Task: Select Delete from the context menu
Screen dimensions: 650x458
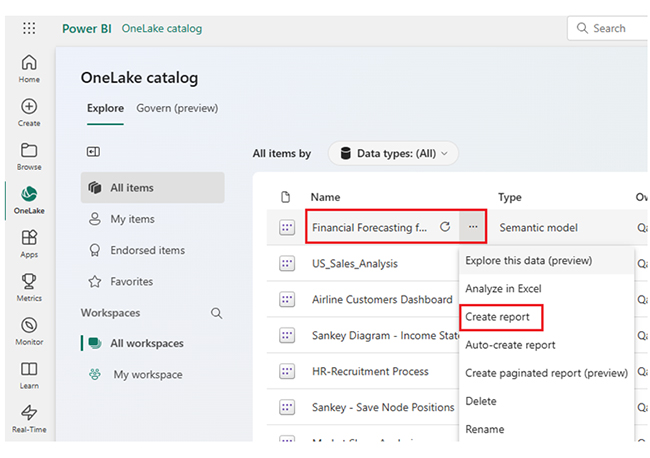Action: tap(546, 401)
